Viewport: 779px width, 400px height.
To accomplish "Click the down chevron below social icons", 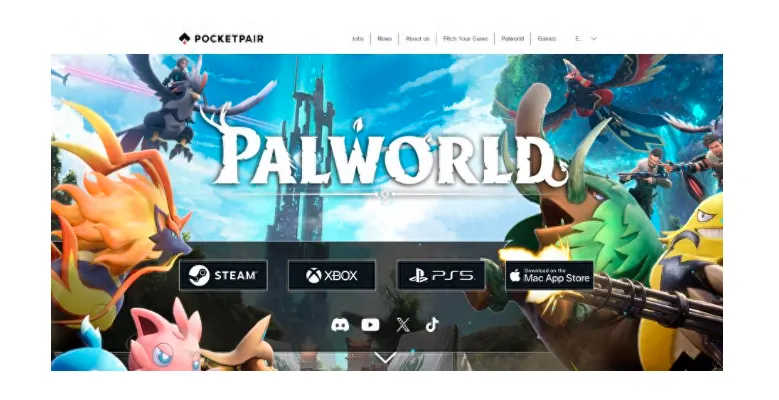I will [385, 357].
